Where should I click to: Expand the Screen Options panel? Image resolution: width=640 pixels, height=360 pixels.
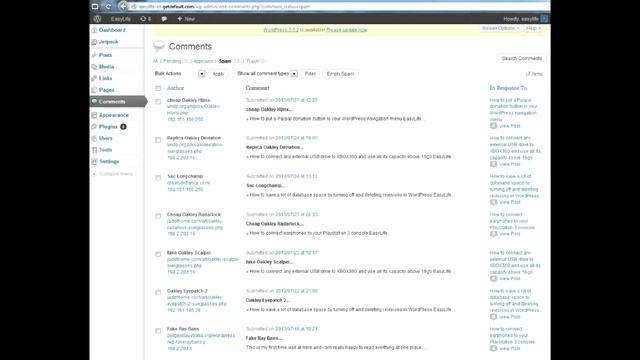tap(500, 28)
